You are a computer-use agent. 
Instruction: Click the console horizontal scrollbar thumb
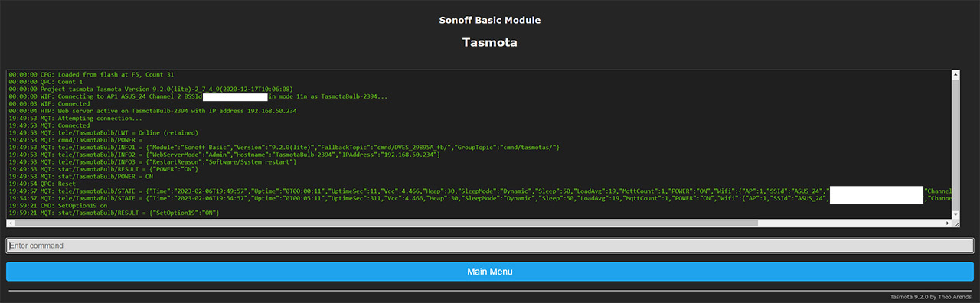tap(387, 223)
